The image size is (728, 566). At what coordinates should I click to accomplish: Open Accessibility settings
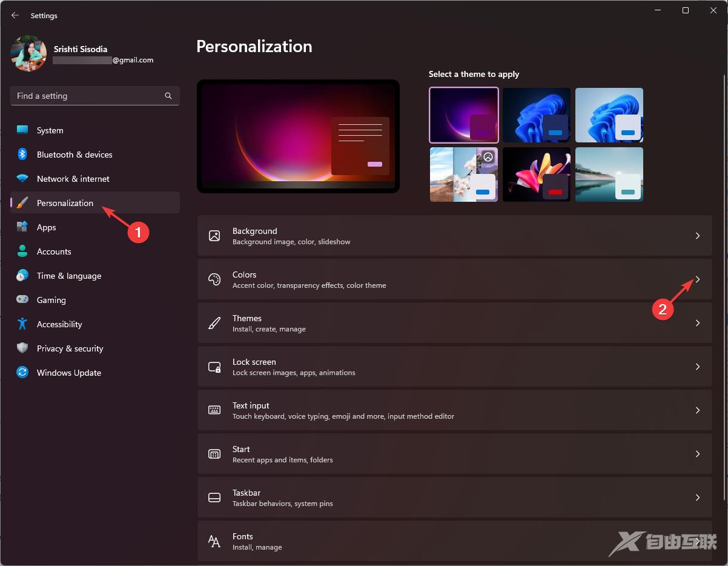(95, 324)
